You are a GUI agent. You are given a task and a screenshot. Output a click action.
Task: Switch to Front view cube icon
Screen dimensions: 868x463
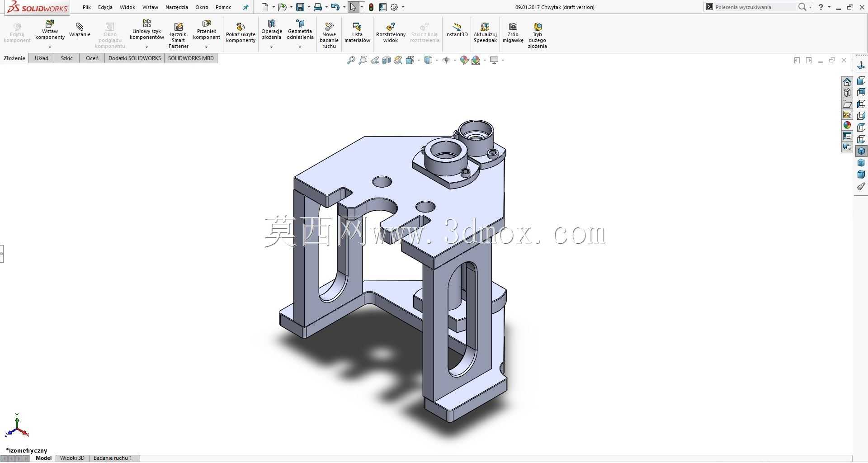861,81
